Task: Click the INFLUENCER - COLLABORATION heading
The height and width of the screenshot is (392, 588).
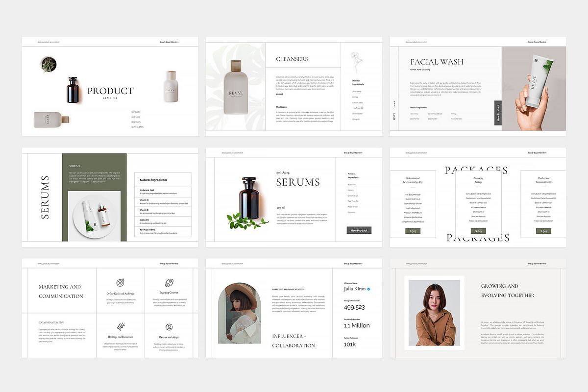Action: (294, 341)
